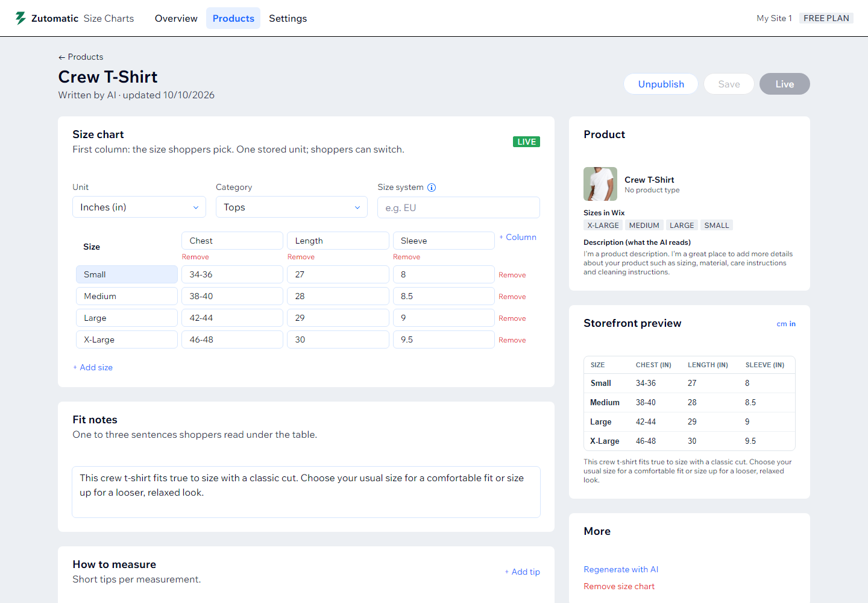Click the FREE PLAN badge

pos(826,18)
